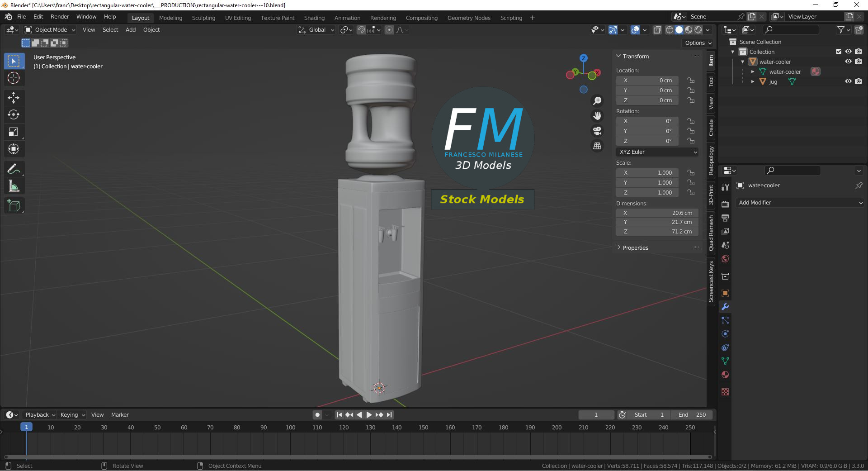Screen dimensions: 868x471
Task: Activate the Transform tool
Action: tap(14, 149)
